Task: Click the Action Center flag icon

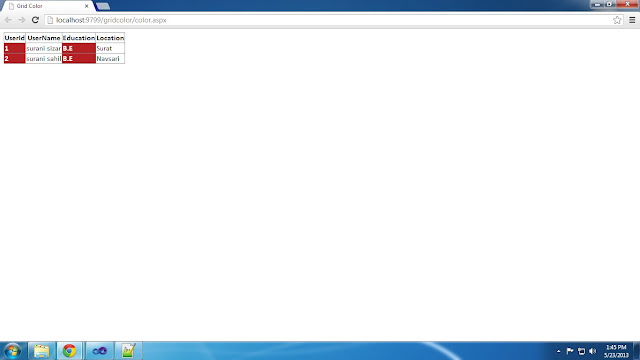Action: (570, 351)
